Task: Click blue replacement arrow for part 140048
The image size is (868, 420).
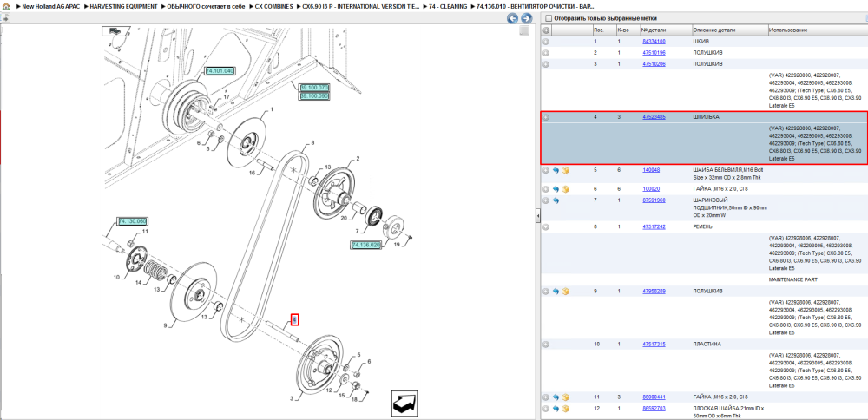Action: 556,170
